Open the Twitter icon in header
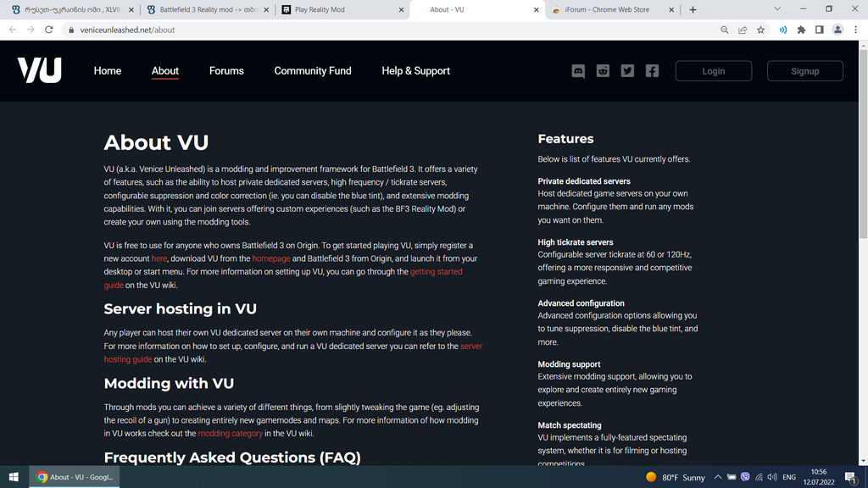 pyautogui.click(x=627, y=71)
